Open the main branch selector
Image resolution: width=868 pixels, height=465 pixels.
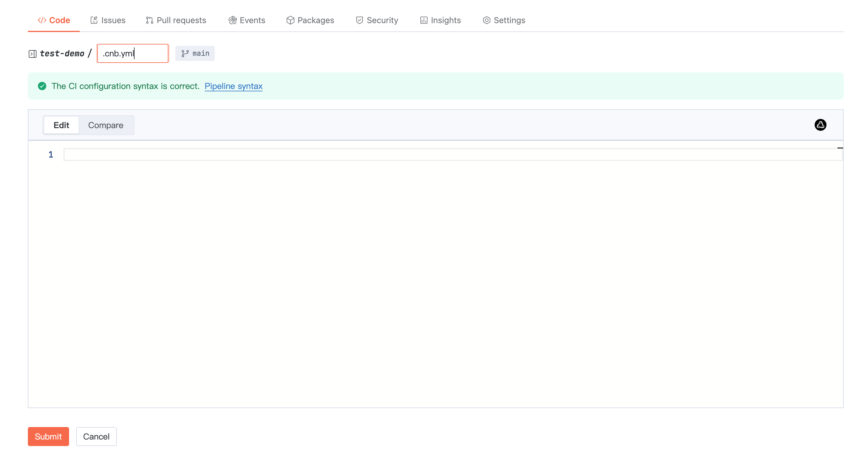[x=195, y=53]
